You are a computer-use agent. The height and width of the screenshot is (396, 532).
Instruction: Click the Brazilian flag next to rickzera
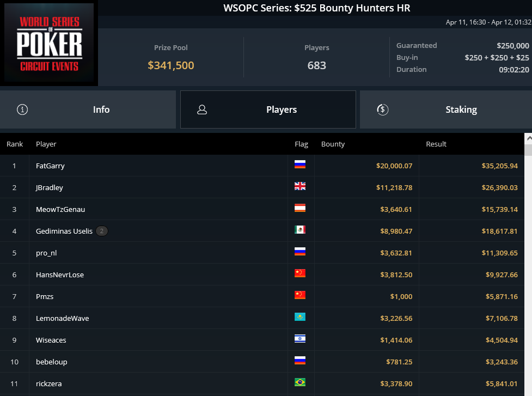(x=300, y=382)
